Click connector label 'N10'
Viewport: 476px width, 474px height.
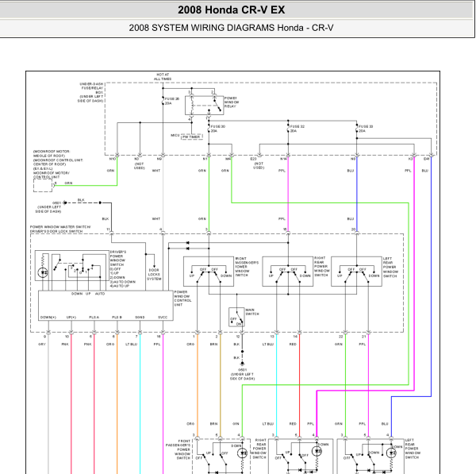coord(113,159)
